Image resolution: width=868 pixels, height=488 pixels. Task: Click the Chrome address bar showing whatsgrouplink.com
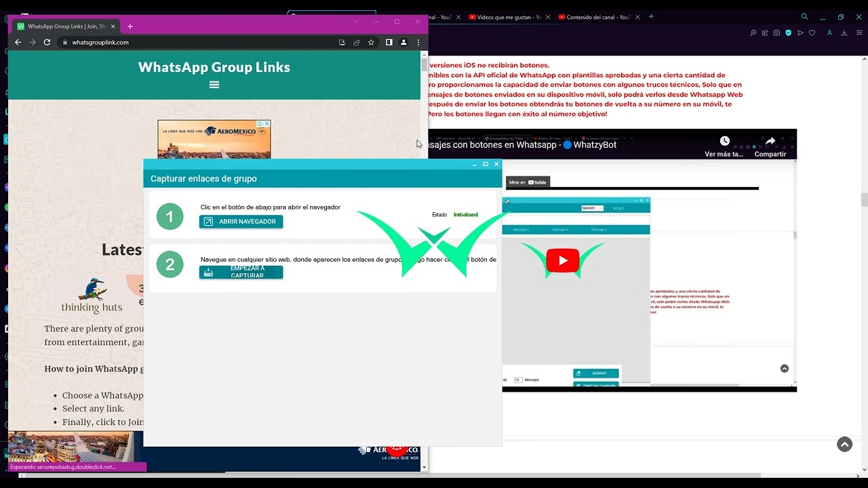coord(197,42)
